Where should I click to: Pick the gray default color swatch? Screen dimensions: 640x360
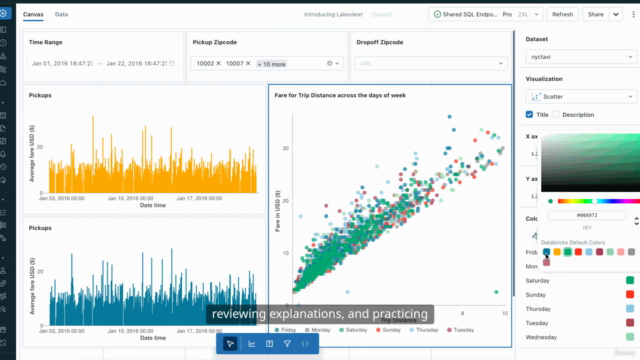tap(631, 252)
